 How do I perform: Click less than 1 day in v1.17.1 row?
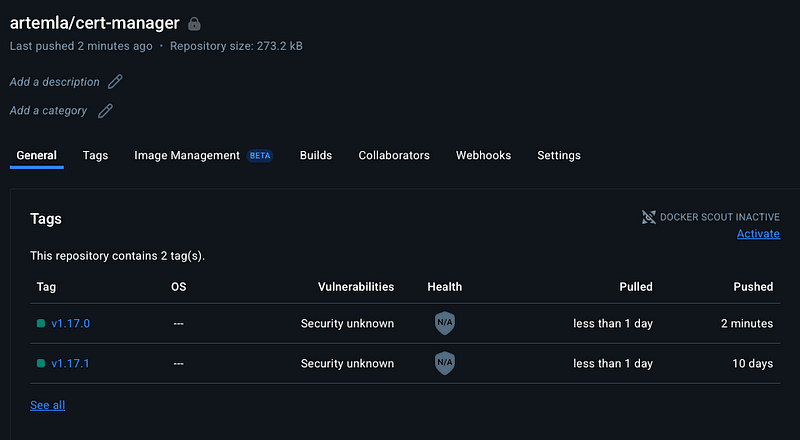(613, 363)
